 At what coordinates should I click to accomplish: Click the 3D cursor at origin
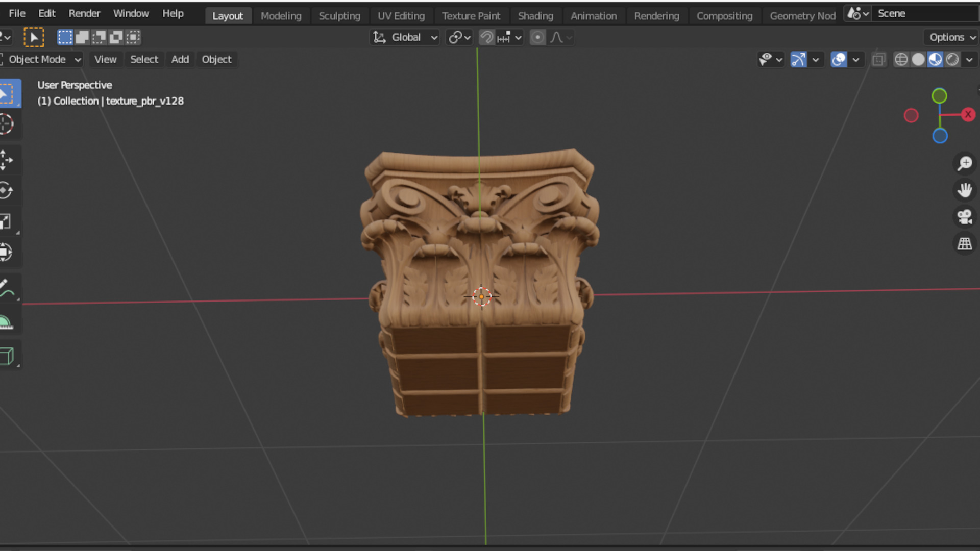[x=481, y=296]
